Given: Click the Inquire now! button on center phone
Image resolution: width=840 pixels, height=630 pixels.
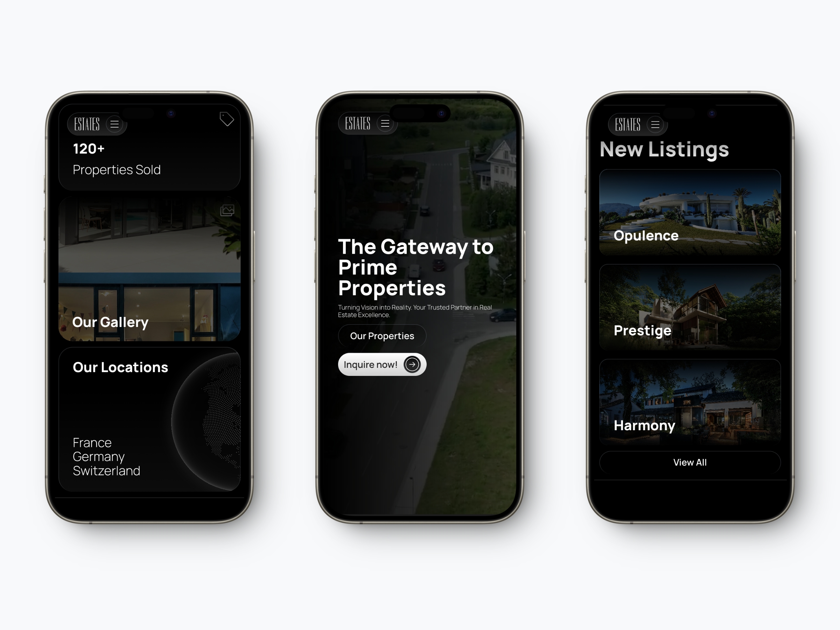Looking at the screenshot, I should pos(382,365).
